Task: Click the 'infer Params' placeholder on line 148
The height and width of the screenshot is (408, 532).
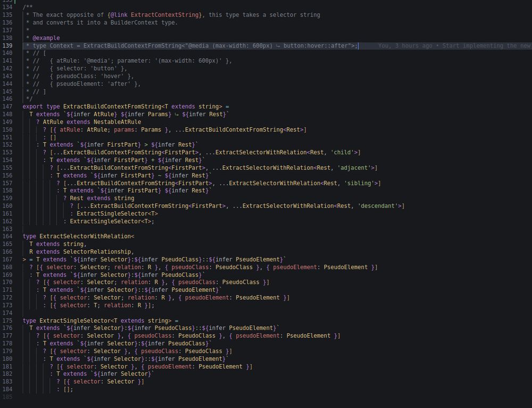Action: tap(147, 114)
